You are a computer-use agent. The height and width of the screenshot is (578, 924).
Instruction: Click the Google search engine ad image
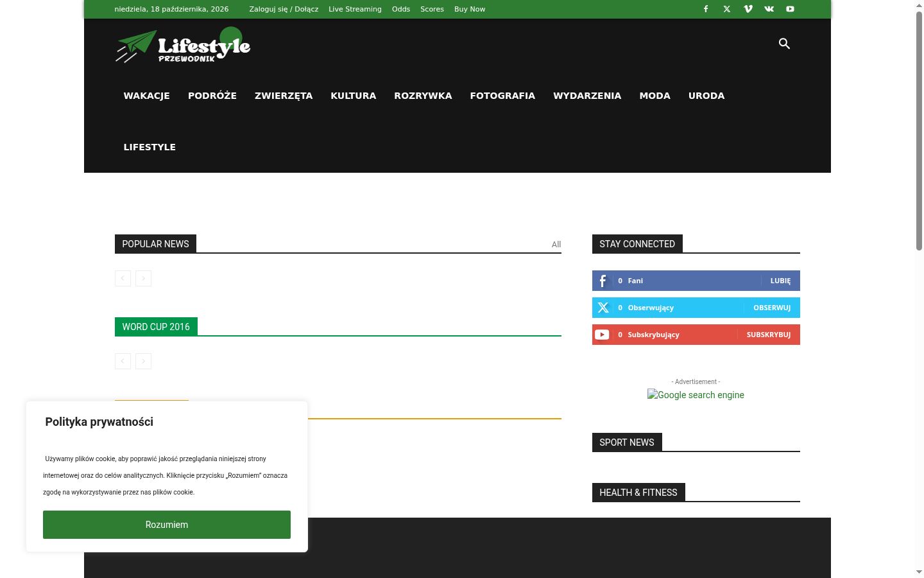[x=696, y=395]
